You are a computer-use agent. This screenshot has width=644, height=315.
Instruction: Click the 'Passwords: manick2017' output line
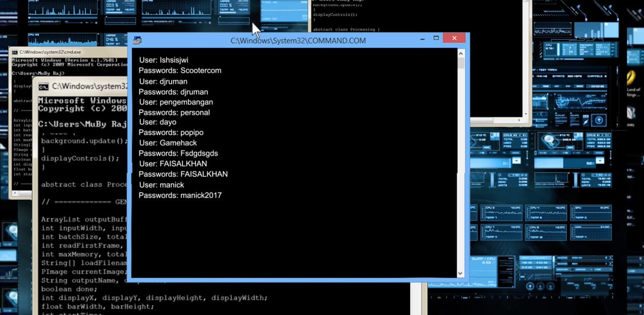(180, 195)
